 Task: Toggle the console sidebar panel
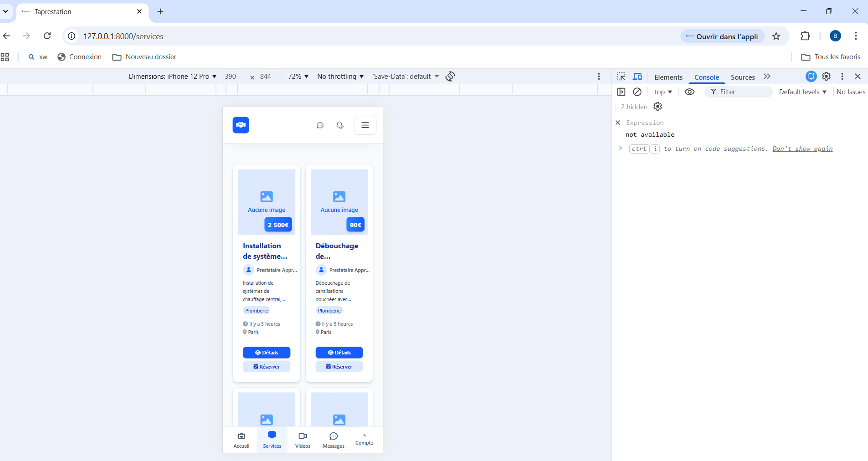621,92
